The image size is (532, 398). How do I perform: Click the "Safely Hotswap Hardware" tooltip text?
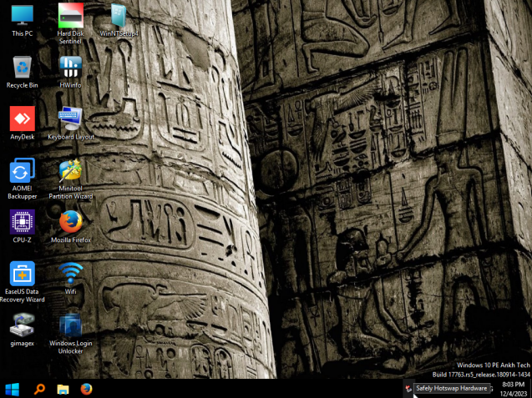(x=452, y=389)
